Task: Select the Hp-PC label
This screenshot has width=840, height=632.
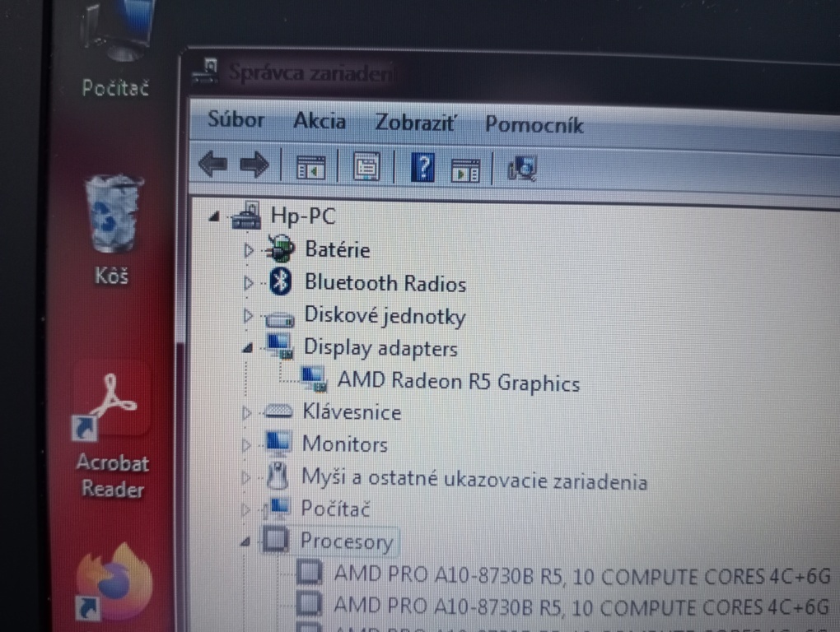Action: (303, 216)
